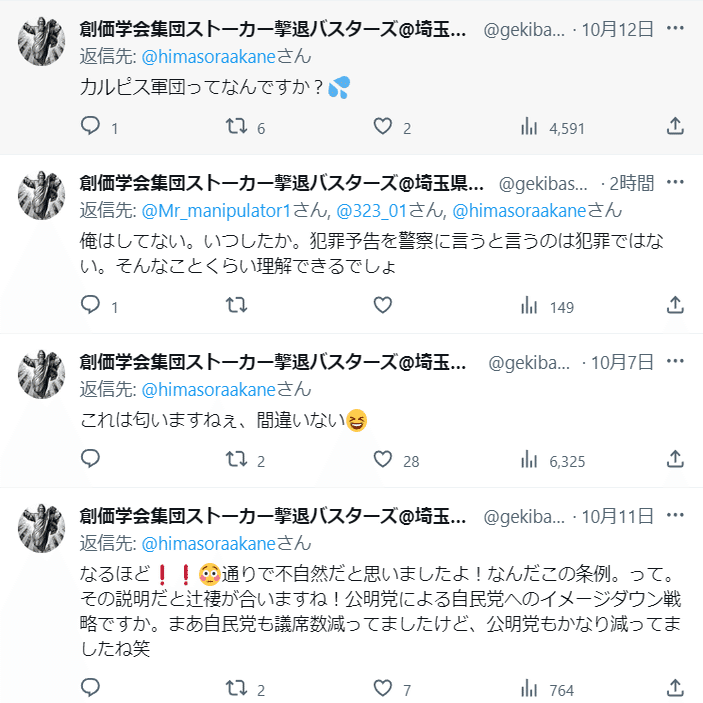The height and width of the screenshot is (703, 703).
Task: Reply to the 犯罪予告 tweet
Action: [91, 306]
